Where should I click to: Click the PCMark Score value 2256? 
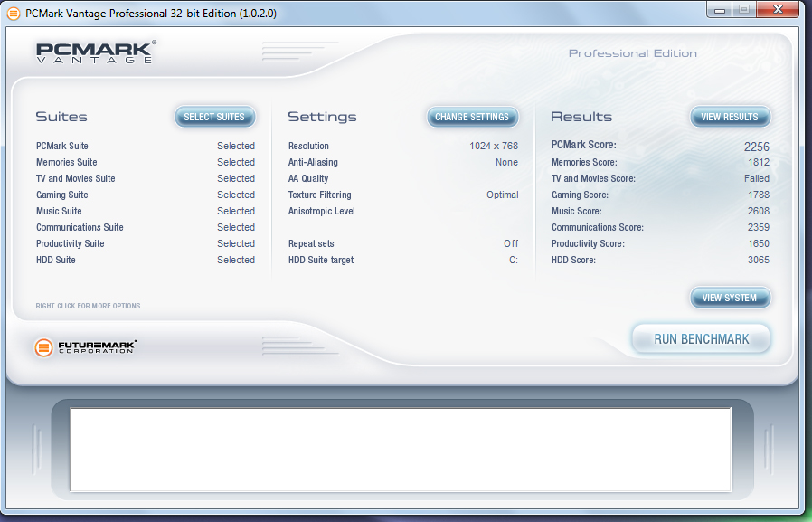tap(757, 147)
